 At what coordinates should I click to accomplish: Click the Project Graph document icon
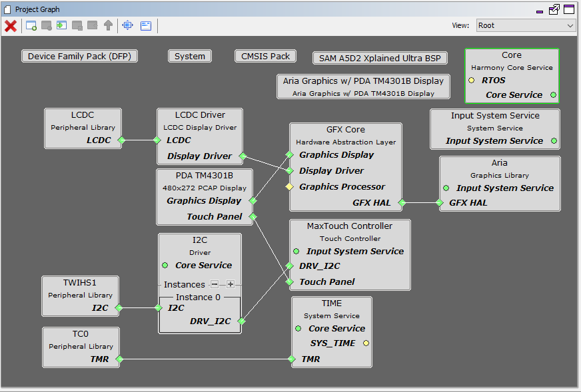[x=7, y=9]
